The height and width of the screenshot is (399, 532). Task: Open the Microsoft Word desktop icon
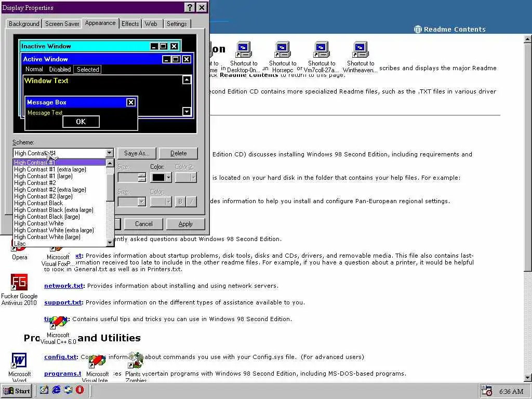[x=19, y=367]
